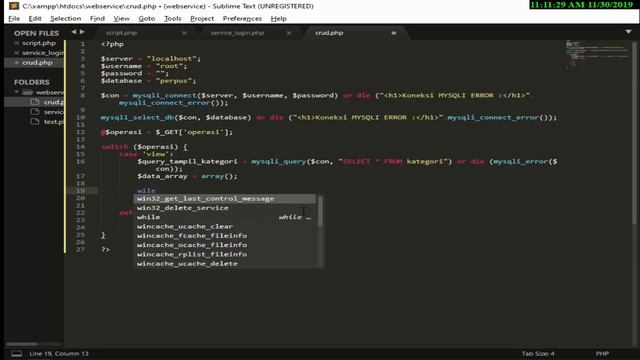The image size is (640, 360).
Task: Select the crud.php tab
Action: coord(329,33)
